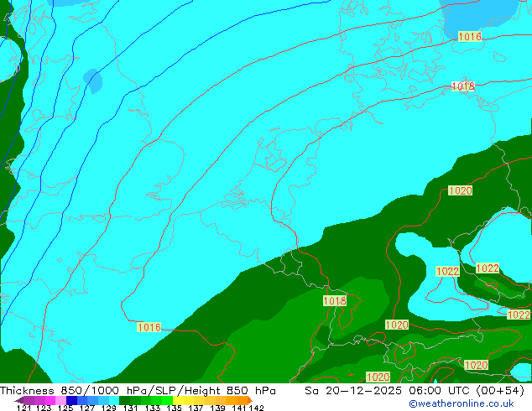Click the 1016 isobar label beside the light-blue patch
Viewport: 532px width, 411px height.
470,36
